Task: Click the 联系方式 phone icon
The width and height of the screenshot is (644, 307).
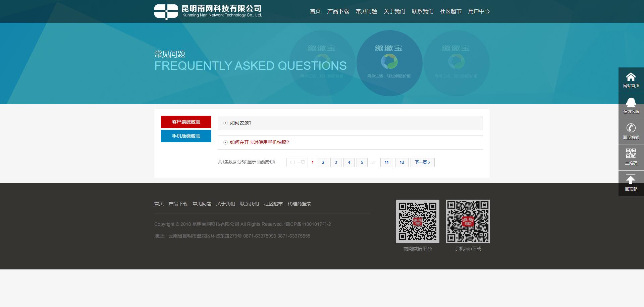Action: [x=631, y=128]
